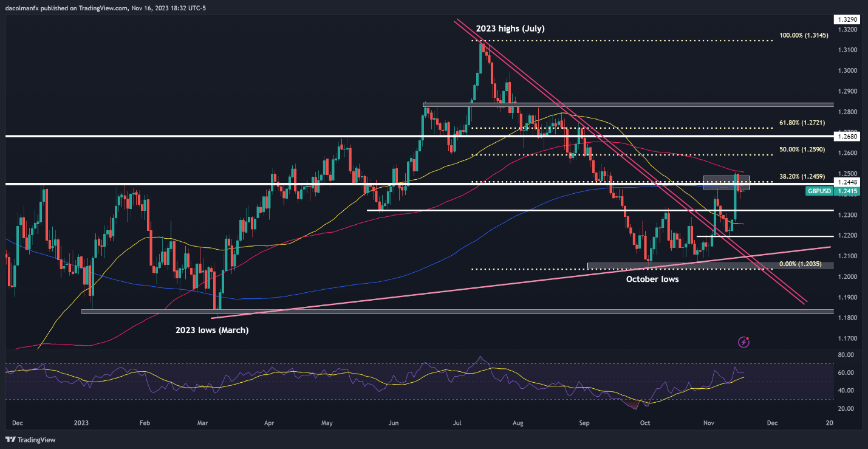Screen dimensions: 868x449
Task: Select the 50.00% (1.2590) Fibonacci label
Action: coord(803,149)
